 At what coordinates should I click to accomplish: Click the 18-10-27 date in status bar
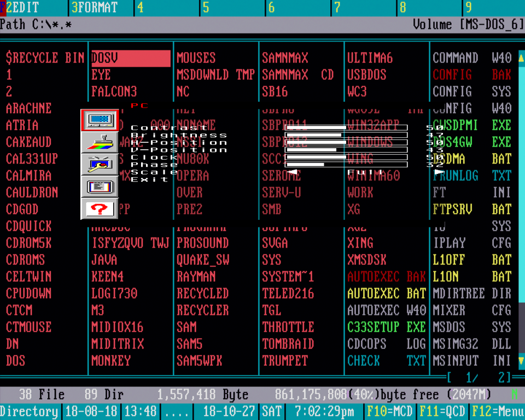pos(229,411)
